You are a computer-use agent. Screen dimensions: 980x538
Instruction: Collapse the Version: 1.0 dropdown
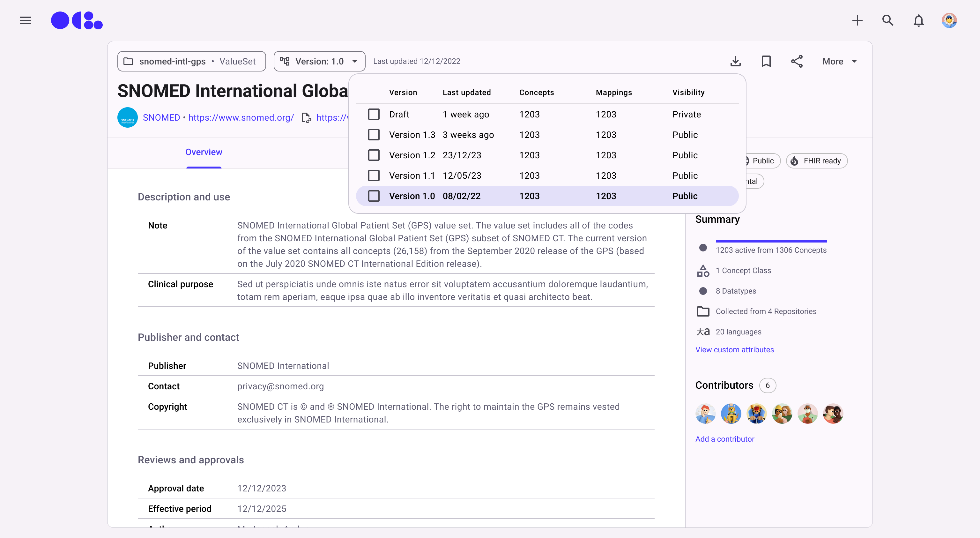click(x=319, y=61)
